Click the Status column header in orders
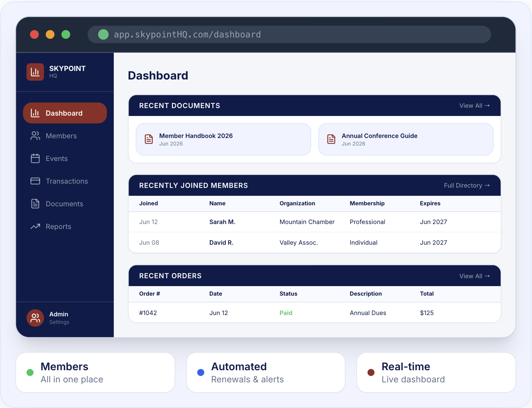This screenshot has height=408, width=532. click(x=288, y=294)
